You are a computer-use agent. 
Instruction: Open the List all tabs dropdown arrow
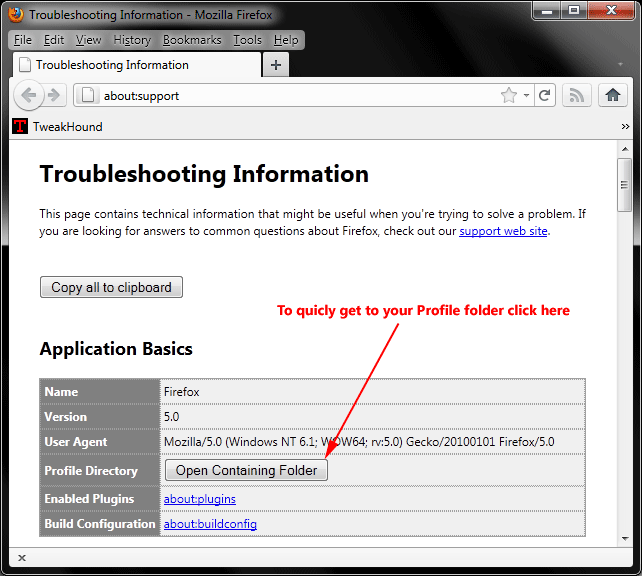point(620,64)
